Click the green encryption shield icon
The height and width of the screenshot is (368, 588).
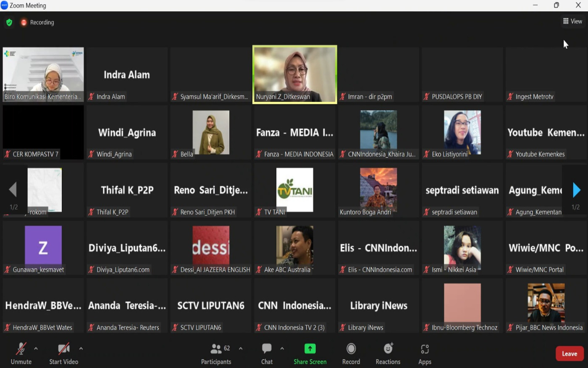[x=9, y=22]
